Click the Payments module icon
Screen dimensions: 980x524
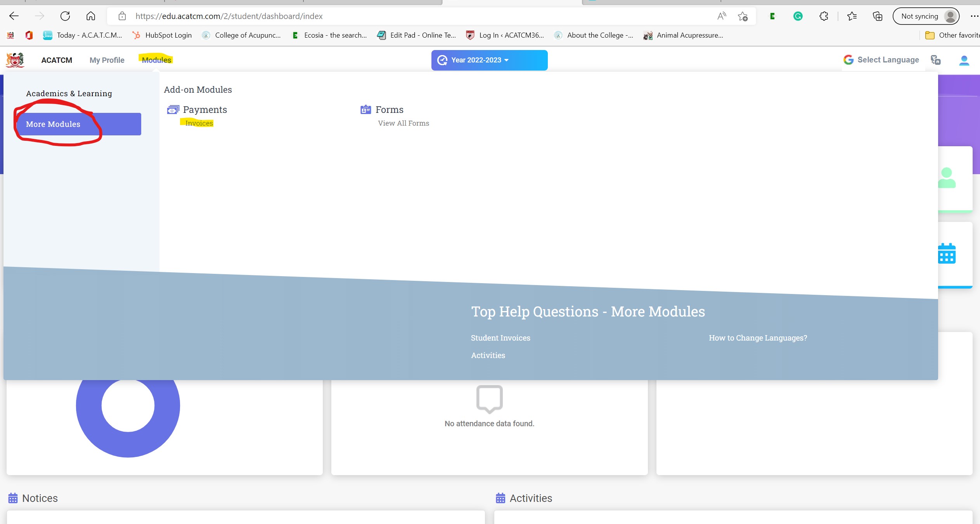pyautogui.click(x=173, y=110)
